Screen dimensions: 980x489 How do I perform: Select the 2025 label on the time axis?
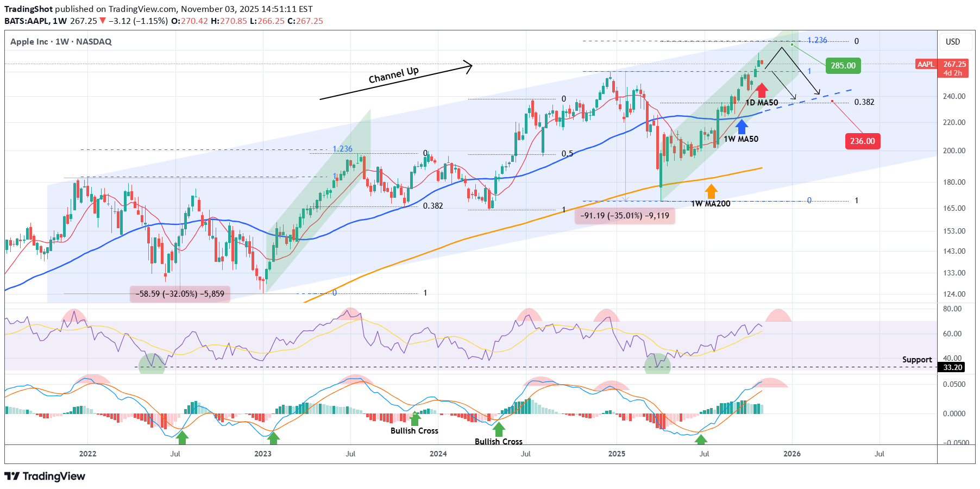coord(617,453)
